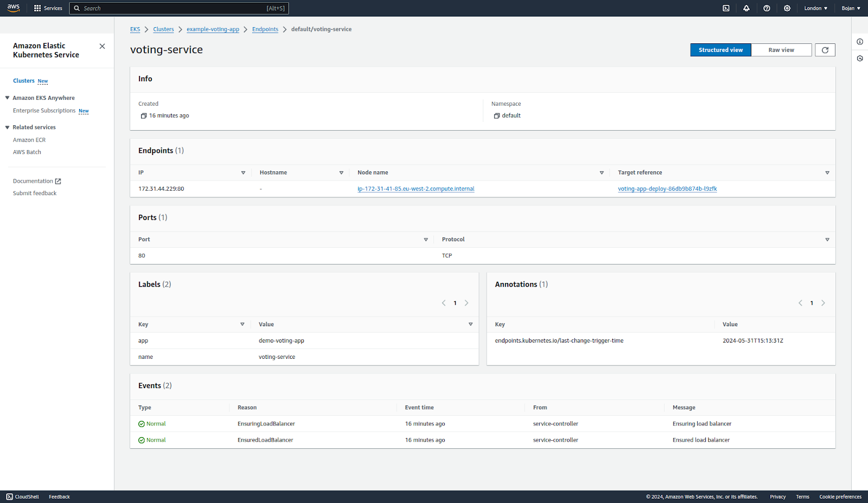This screenshot has height=503, width=868.
Task: Open Clusters in the side navigation
Action: coord(24,81)
